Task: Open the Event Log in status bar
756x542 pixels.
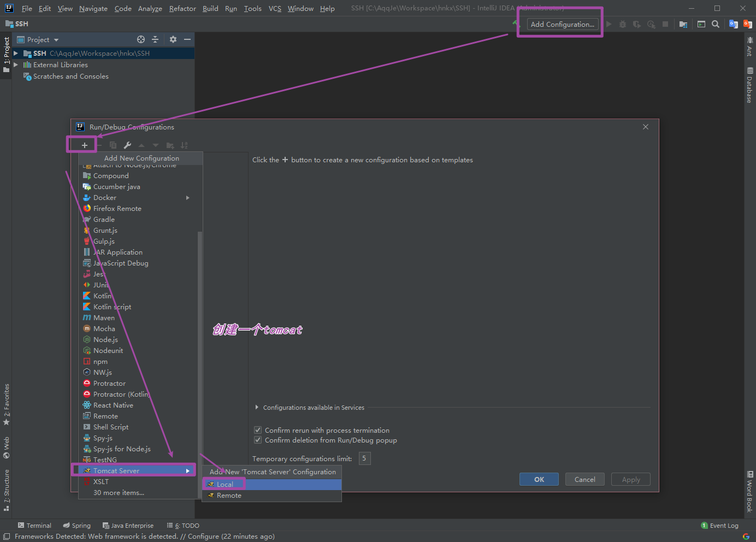Action: [720, 526]
